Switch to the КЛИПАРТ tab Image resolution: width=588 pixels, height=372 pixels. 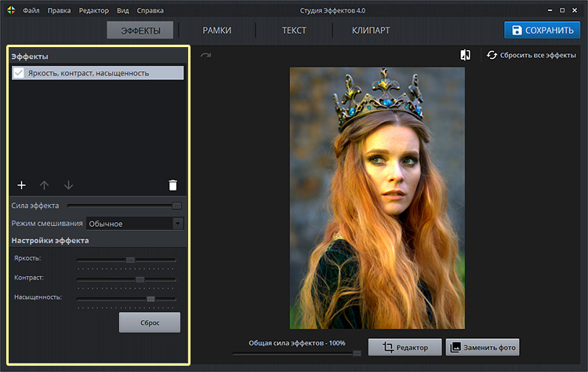pyautogui.click(x=371, y=31)
